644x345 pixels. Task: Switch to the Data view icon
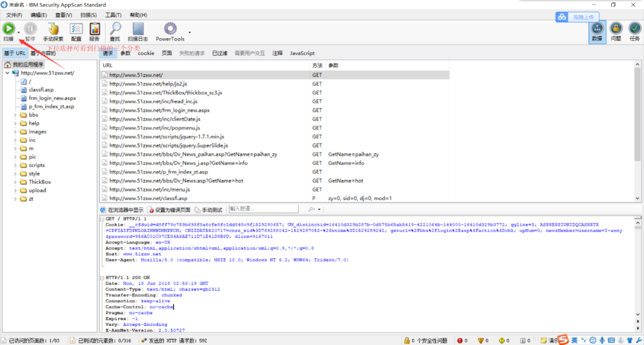click(x=597, y=32)
